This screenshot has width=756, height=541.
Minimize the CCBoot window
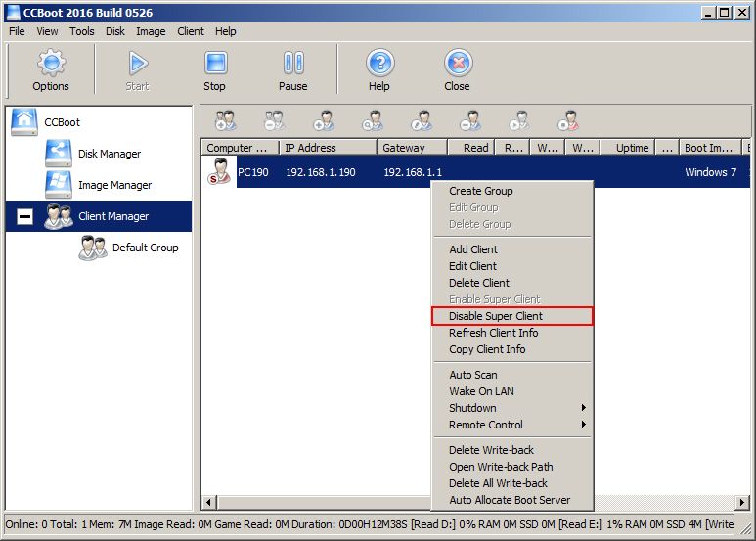tap(708, 13)
